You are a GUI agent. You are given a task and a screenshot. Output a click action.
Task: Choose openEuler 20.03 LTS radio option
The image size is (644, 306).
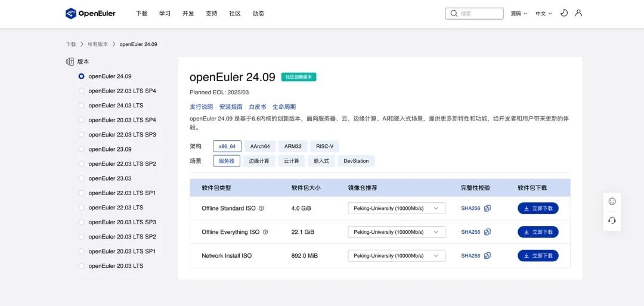coord(82,266)
